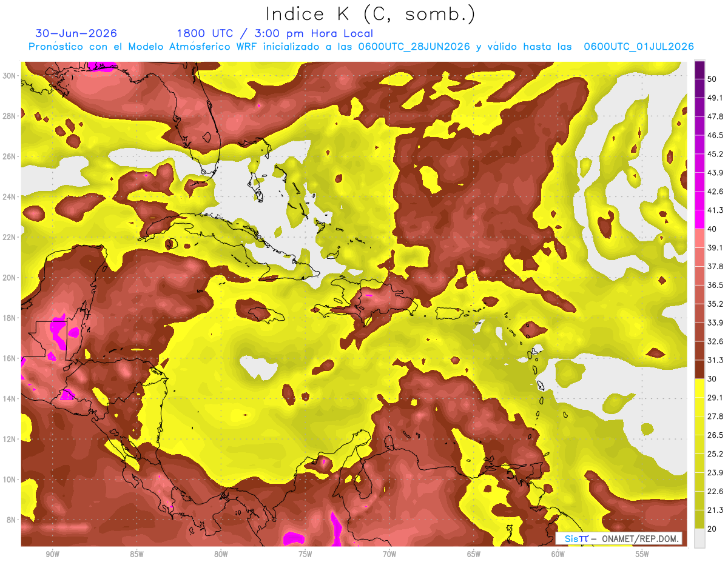728x562 pixels.
Task: Click the light gray bottom segment of color bar
Action: coord(699,538)
